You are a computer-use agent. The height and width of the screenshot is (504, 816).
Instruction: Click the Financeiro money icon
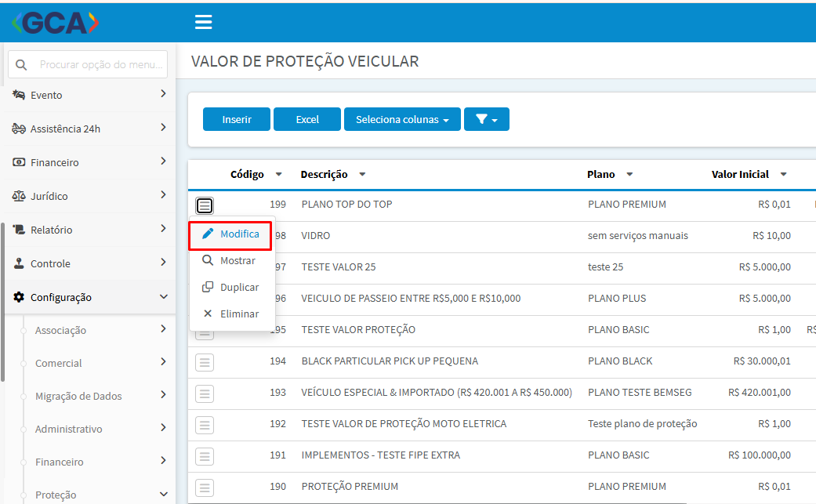(19, 162)
